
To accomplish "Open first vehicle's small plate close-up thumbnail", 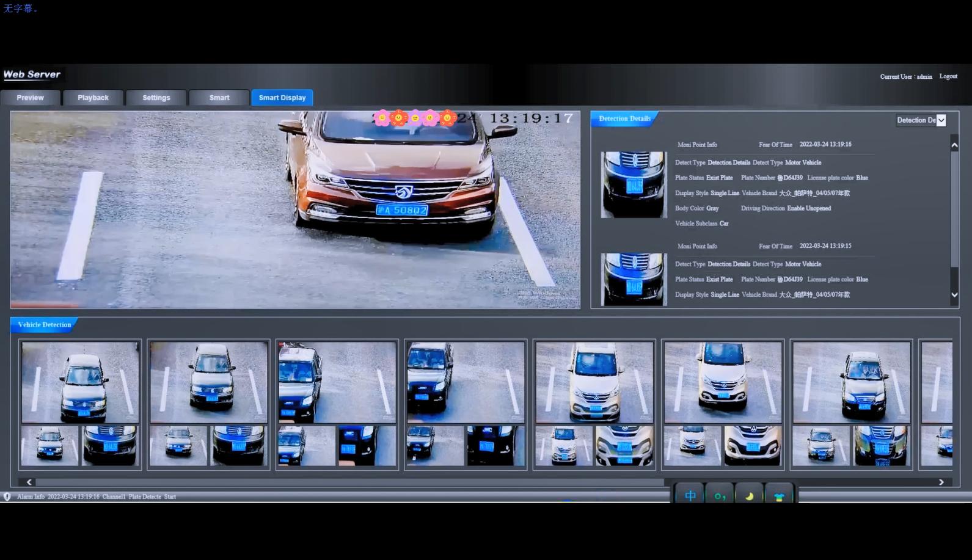I will [x=109, y=446].
